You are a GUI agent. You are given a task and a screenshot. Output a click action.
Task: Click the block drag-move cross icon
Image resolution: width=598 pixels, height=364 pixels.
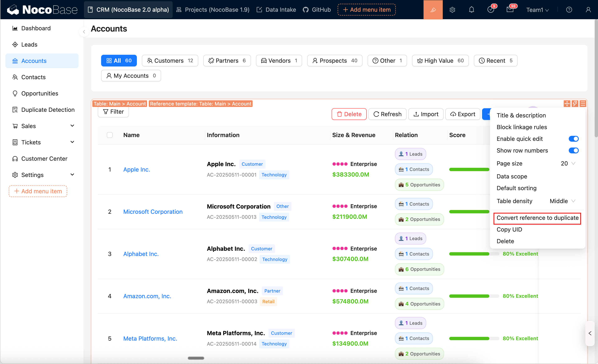(567, 104)
